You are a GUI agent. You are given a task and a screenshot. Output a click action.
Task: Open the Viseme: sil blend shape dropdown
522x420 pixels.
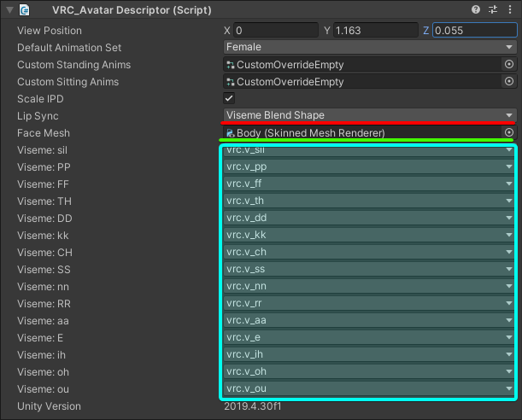coord(368,151)
